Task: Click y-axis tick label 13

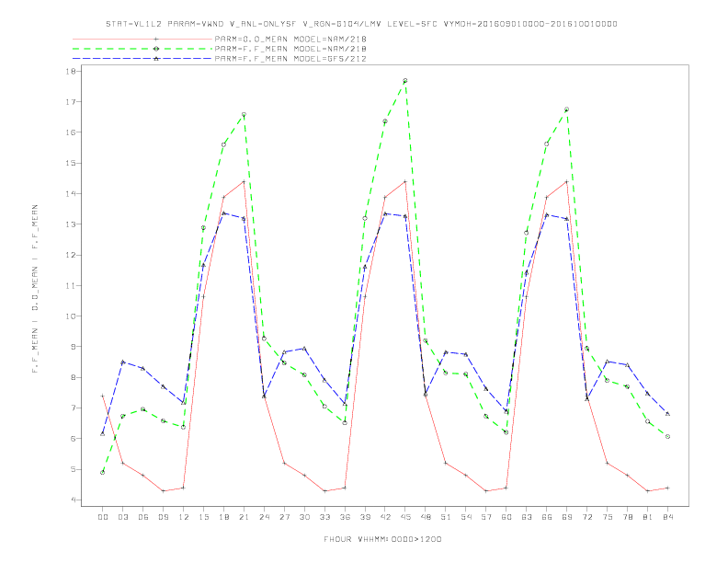Action: (71, 224)
